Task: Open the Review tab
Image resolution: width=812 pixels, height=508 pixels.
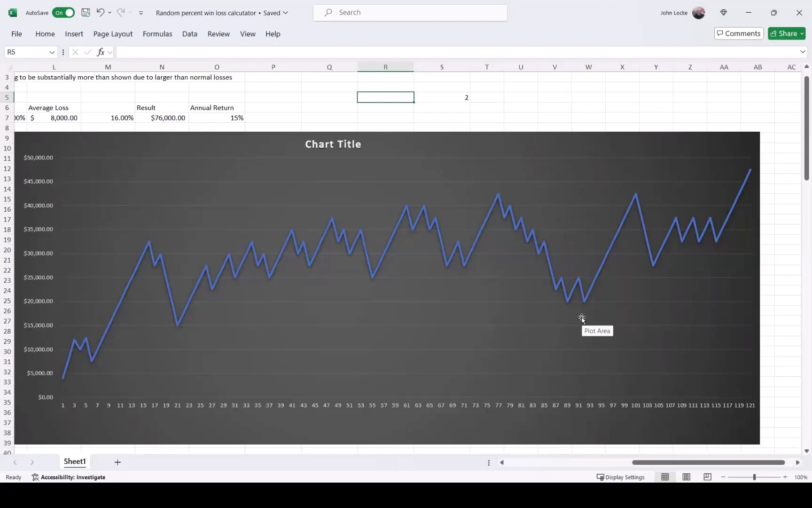Action: point(219,34)
